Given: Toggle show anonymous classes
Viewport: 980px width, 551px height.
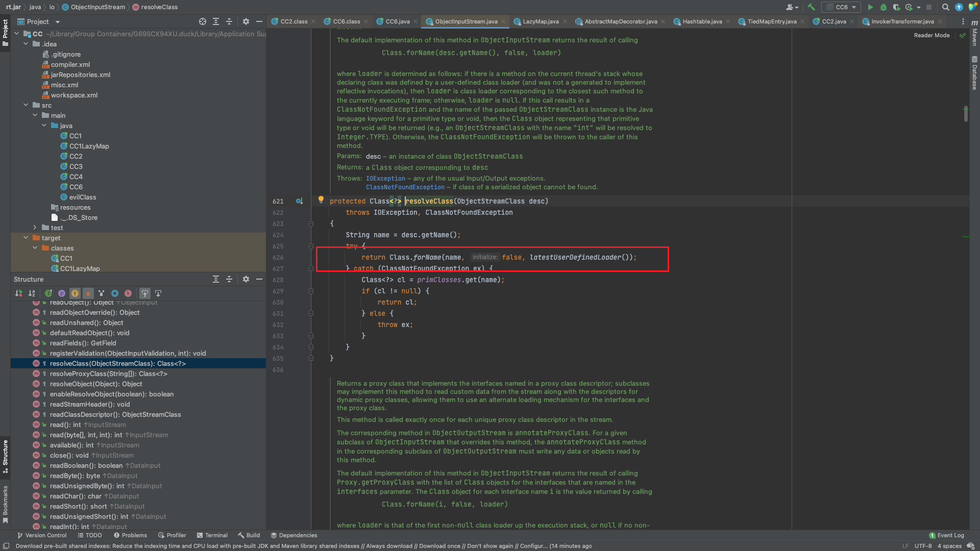Looking at the screenshot, I should tap(102, 293).
